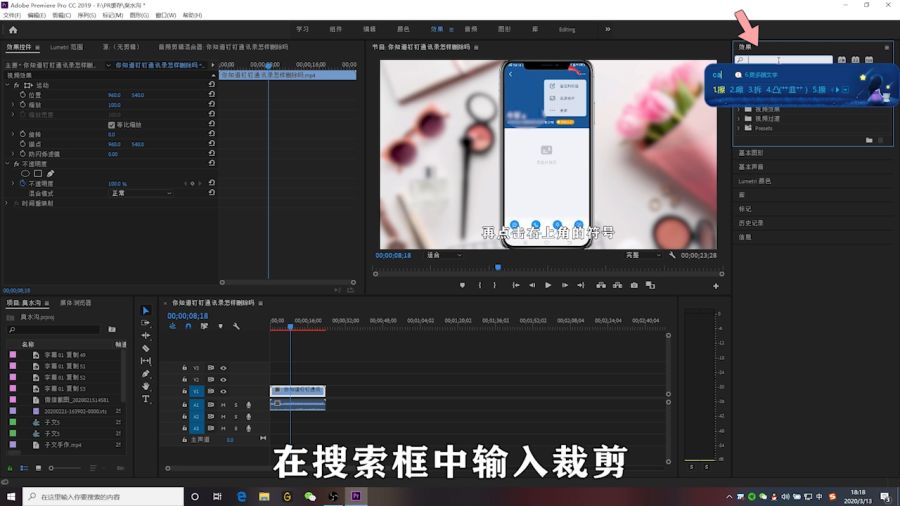
Task: Toggle V1 track output eye icon
Action: point(223,392)
